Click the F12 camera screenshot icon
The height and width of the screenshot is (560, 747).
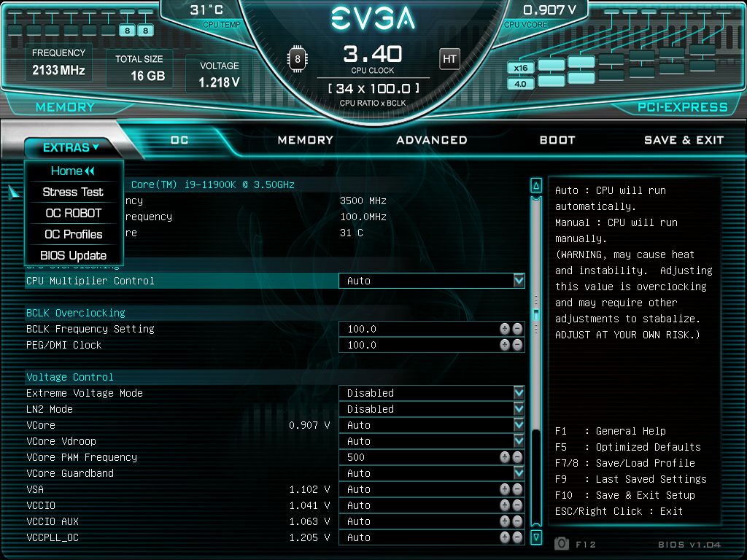(562, 543)
